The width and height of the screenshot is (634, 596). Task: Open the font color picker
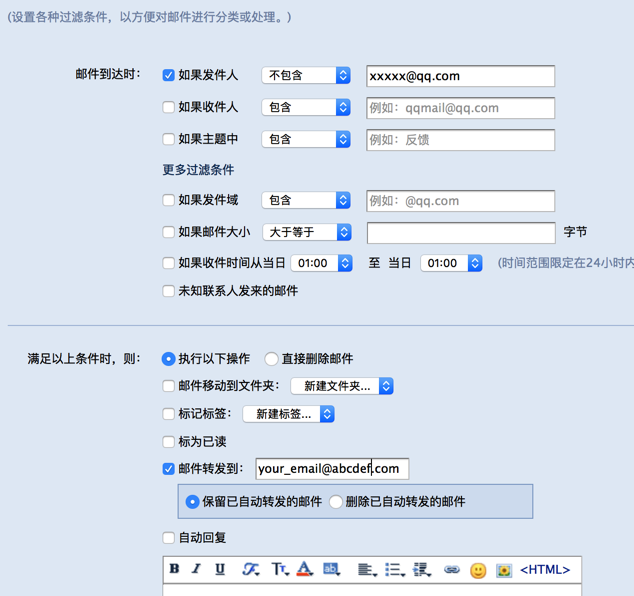click(x=305, y=569)
